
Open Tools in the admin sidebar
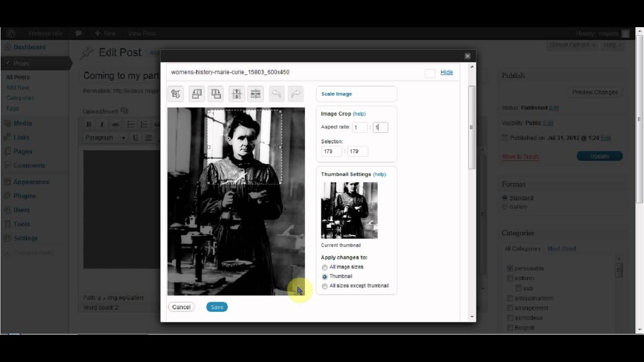(22, 224)
